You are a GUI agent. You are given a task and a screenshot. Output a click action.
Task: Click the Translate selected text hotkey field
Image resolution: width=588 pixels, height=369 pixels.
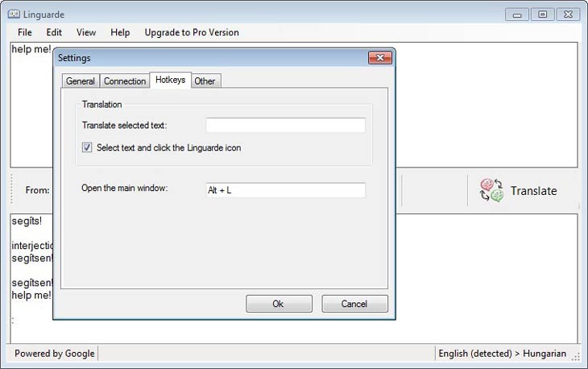coord(286,125)
